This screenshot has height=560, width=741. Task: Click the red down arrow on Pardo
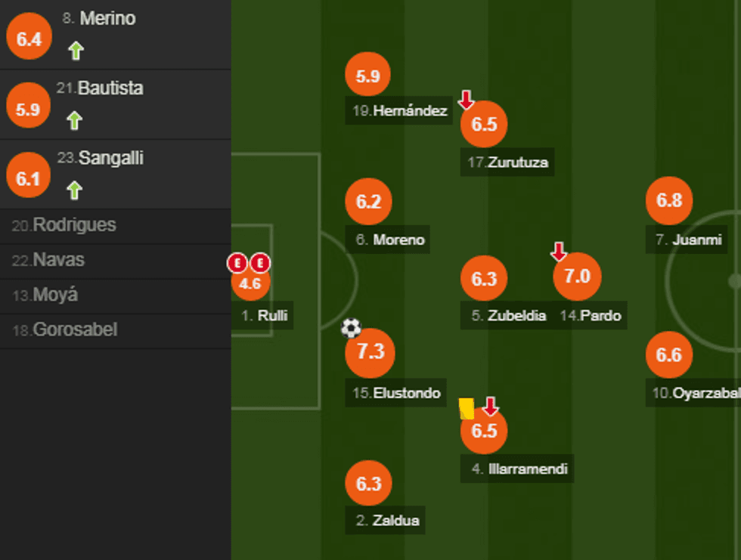point(558,252)
